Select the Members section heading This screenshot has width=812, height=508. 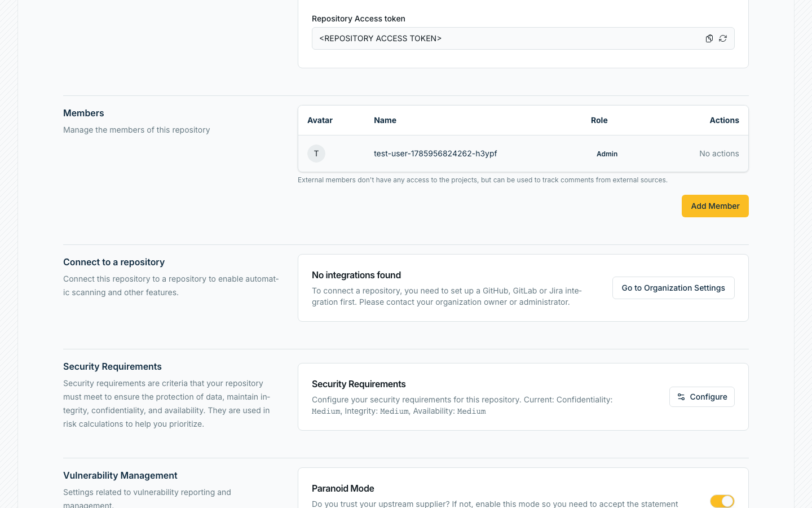click(83, 113)
